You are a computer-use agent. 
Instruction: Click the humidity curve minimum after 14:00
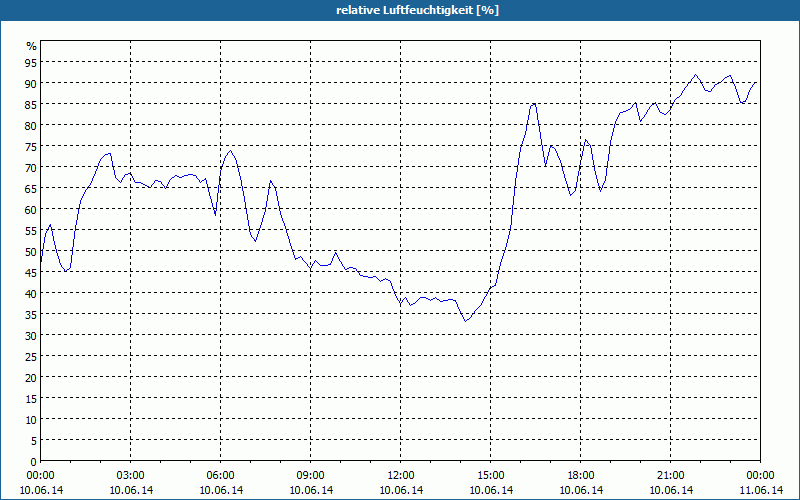pos(465,321)
